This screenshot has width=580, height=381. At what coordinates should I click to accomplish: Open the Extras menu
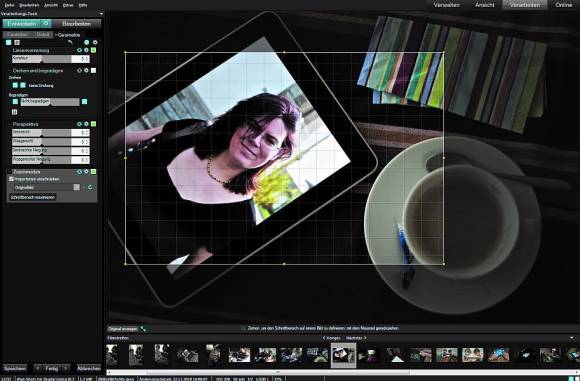(x=68, y=5)
